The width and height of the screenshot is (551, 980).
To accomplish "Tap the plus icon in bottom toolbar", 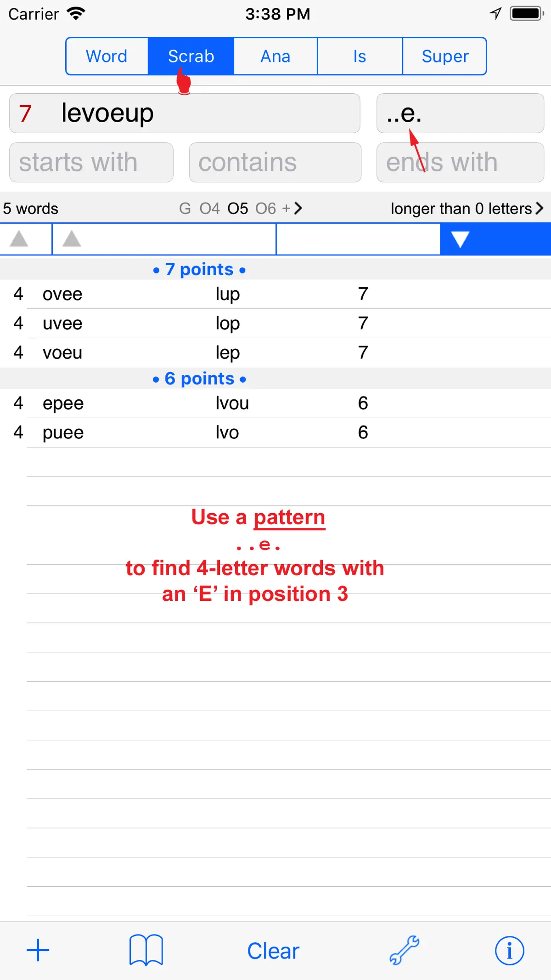I will (38, 951).
